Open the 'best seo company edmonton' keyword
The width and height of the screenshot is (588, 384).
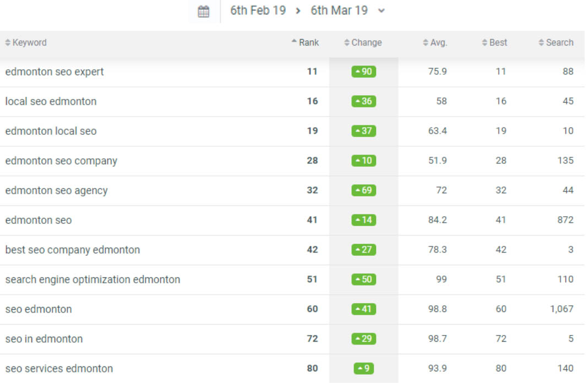tap(72, 250)
